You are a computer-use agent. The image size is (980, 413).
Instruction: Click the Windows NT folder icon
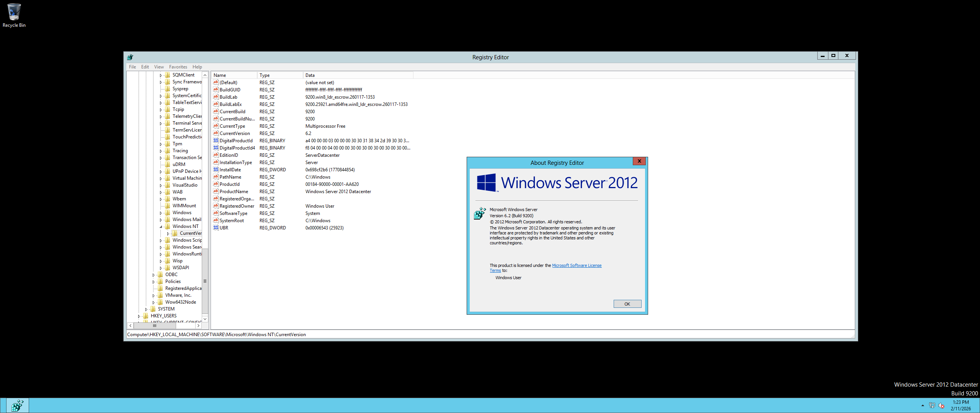pyautogui.click(x=168, y=226)
